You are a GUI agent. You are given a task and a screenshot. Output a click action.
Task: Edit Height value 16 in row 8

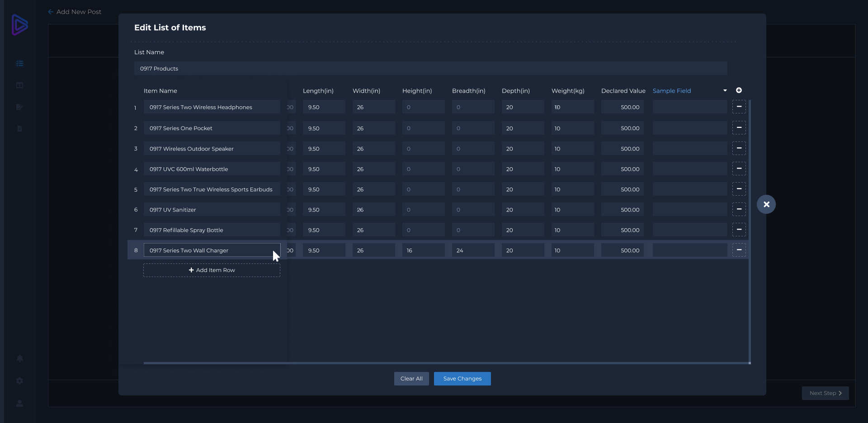[x=423, y=250]
